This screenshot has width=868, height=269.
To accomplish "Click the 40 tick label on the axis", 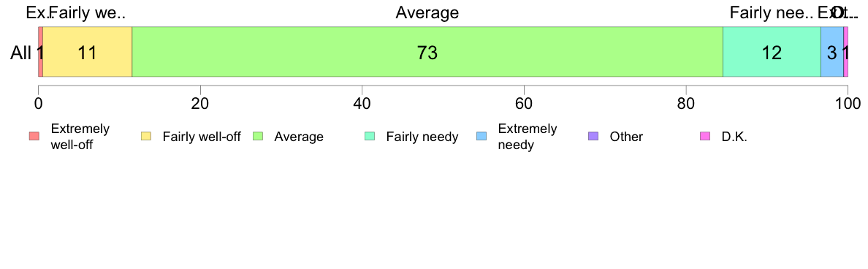I will click(x=362, y=103).
